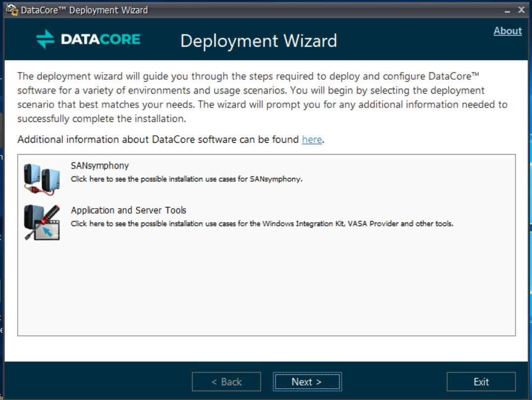
Task: Exit the Deployment Wizard
Action: click(x=481, y=382)
